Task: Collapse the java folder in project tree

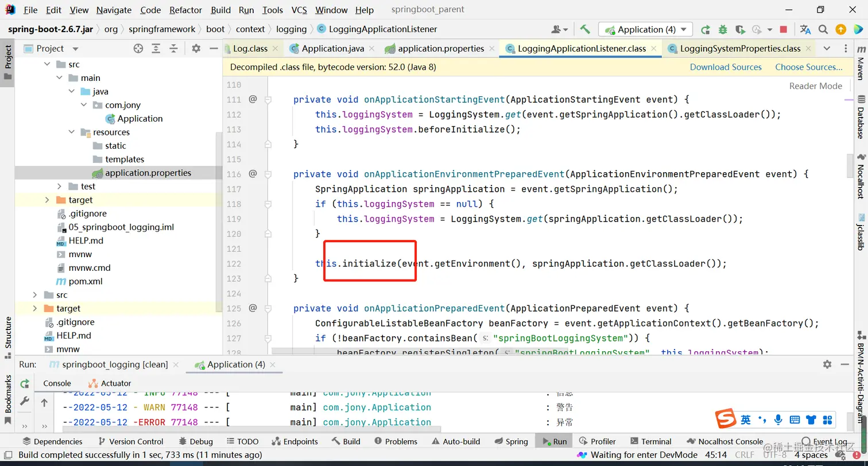Action: click(71, 91)
